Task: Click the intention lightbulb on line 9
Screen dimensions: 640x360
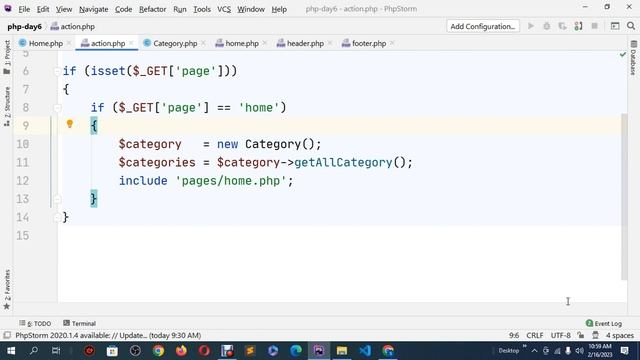Action: (69, 124)
